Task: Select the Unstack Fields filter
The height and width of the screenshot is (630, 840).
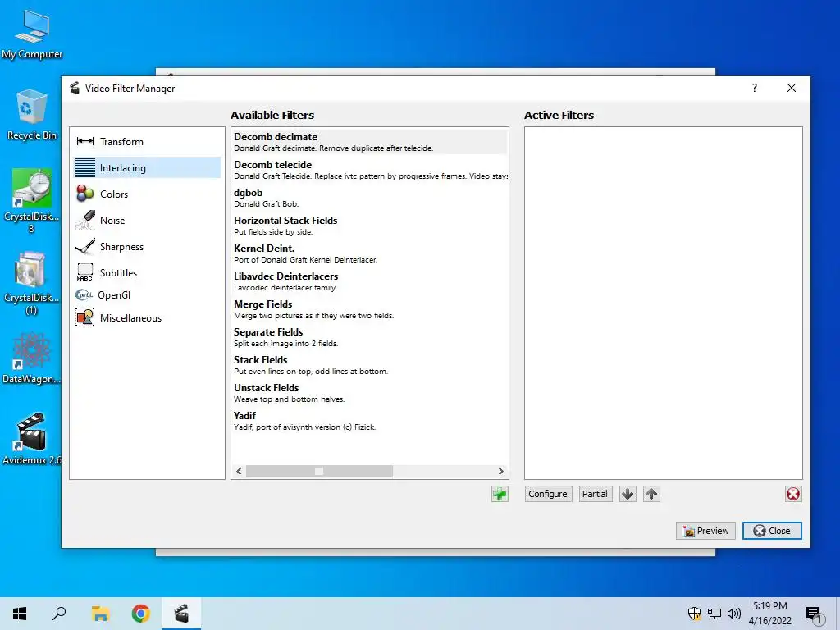Action: coord(370,393)
